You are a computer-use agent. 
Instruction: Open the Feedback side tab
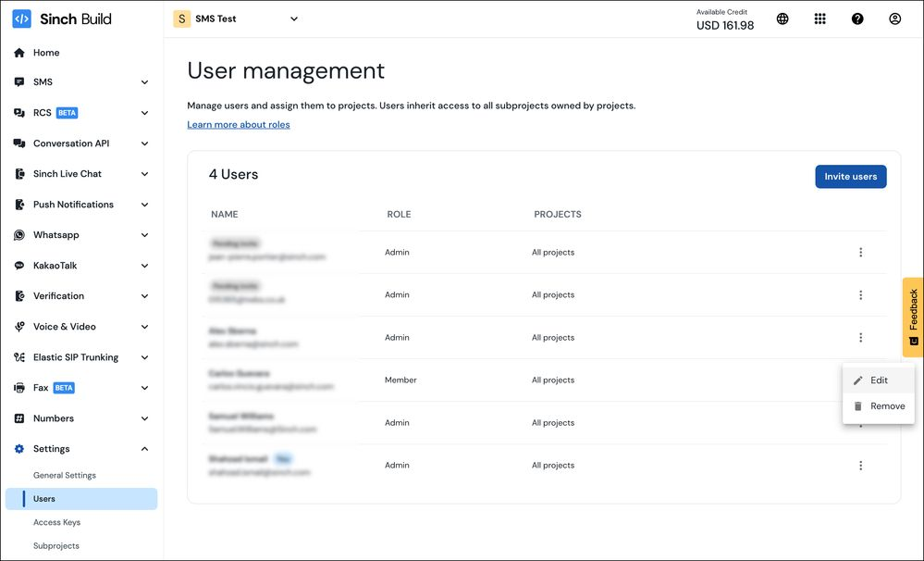913,318
